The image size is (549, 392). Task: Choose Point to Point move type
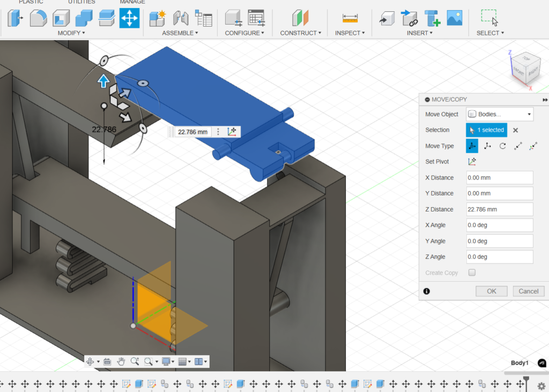point(518,146)
